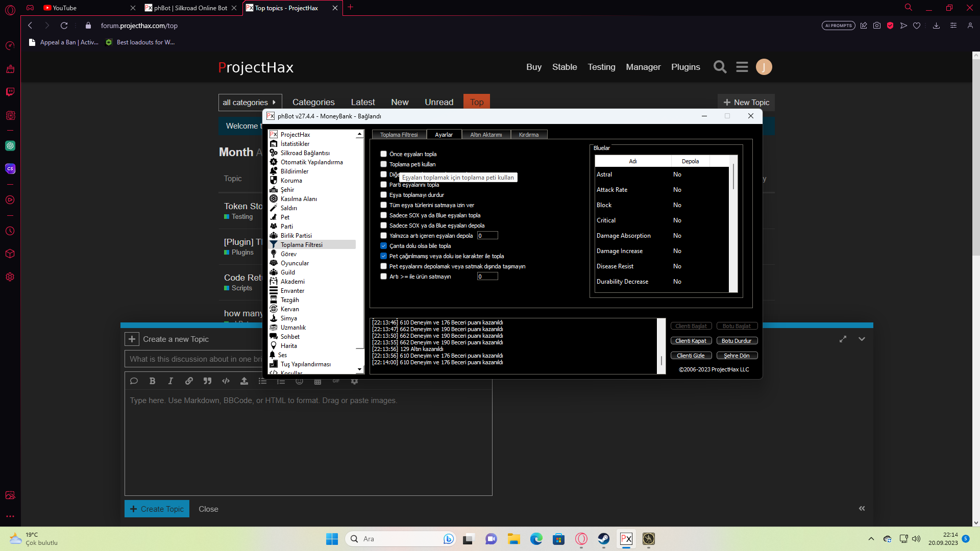Click the Bold formatting icon in editor
This screenshot has width=980, height=551.
(x=152, y=381)
